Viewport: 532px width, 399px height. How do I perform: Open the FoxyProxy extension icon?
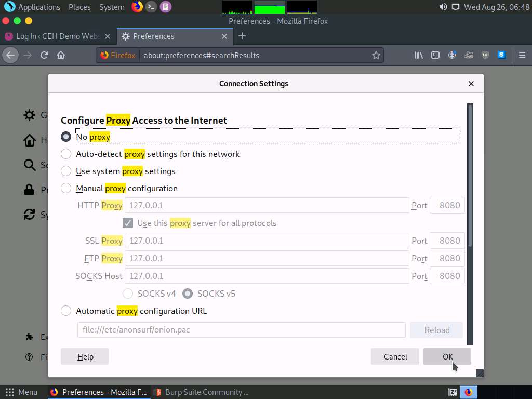(x=469, y=55)
